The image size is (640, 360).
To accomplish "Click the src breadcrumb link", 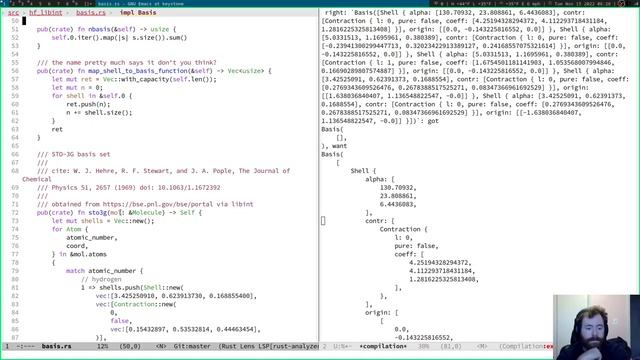I will pos(13,13).
